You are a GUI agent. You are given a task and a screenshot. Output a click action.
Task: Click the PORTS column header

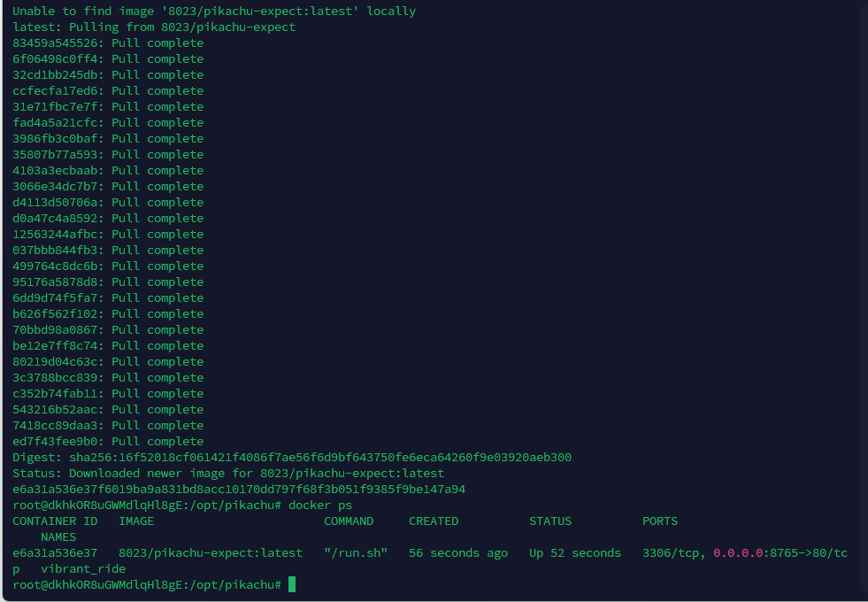[x=660, y=521]
